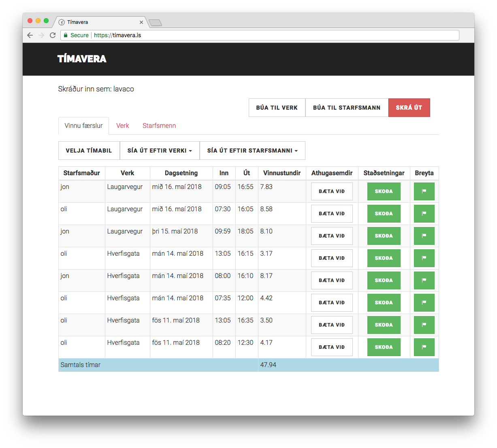Click the TÍMAVERA logo in header
Screen dimensions: 497x448
(x=82, y=59)
